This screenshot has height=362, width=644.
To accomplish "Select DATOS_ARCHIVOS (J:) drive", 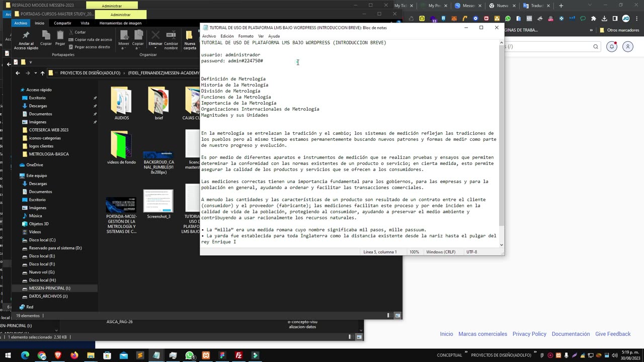I will click(48, 296).
